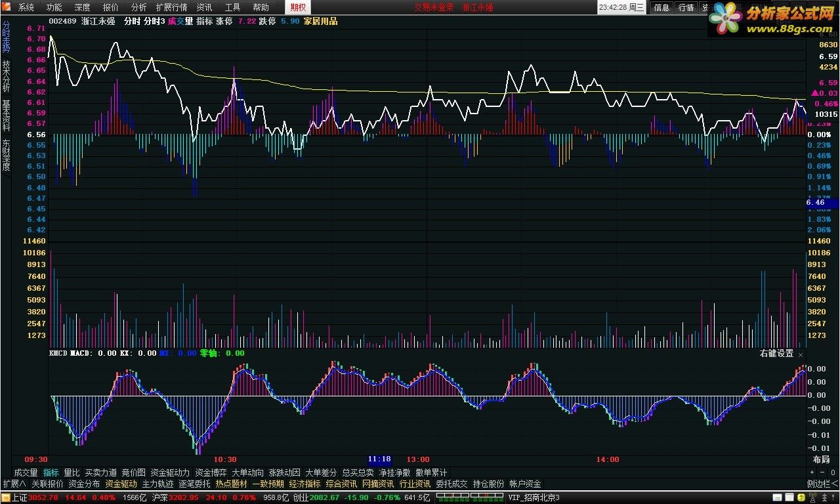The image size is (840, 504).
Task: Collapse the 扩展 panel expander
Action: click(14, 484)
